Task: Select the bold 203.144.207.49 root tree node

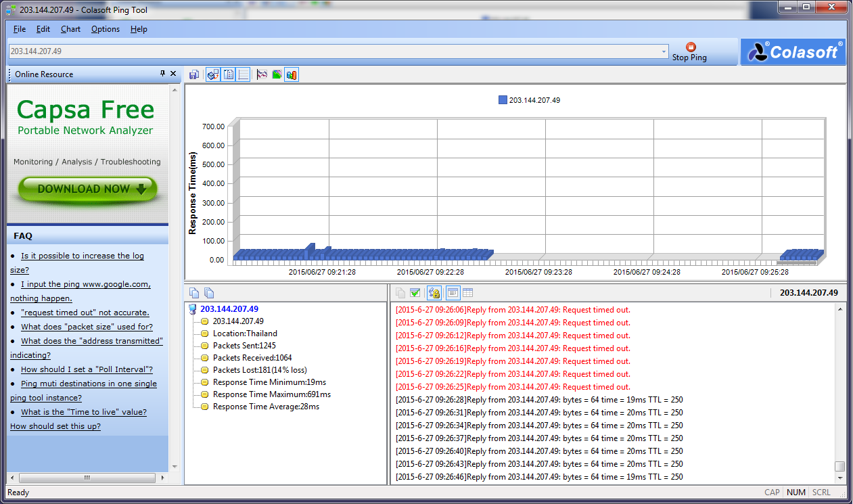Action: pos(229,309)
